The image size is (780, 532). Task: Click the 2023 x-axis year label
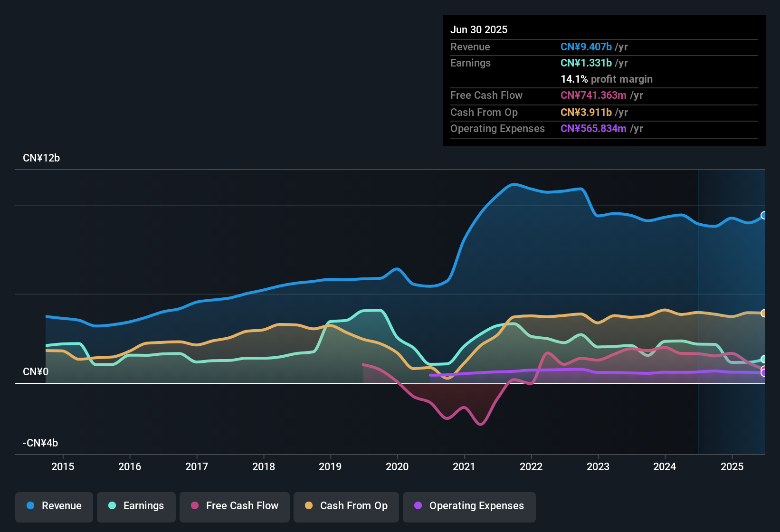598,467
